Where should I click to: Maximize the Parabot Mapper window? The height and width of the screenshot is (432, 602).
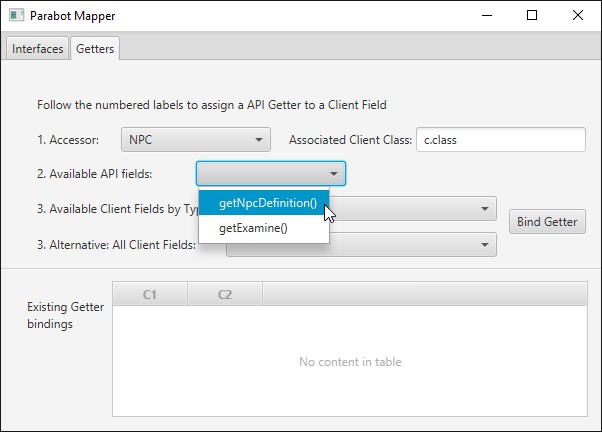click(532, 15)
